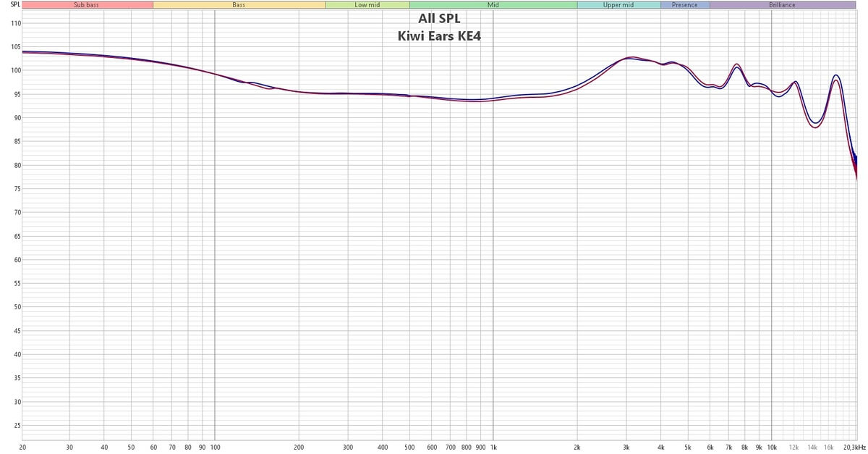
Task: Select the 500 Hz frequency axis label
Action: pos(409,448)
